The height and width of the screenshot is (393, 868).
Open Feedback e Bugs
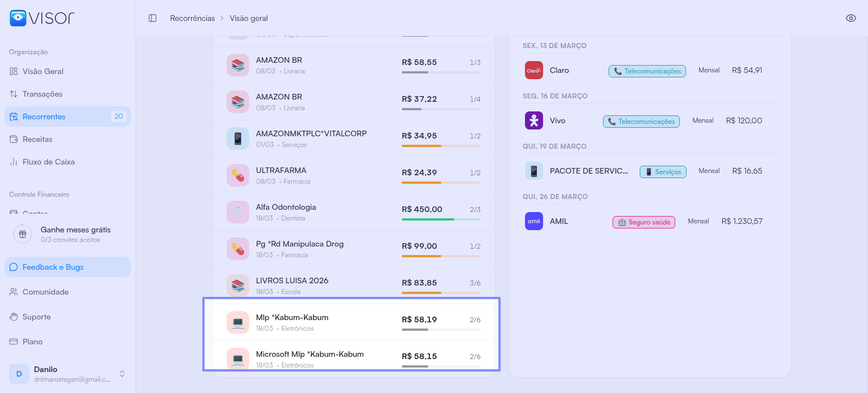53,267
